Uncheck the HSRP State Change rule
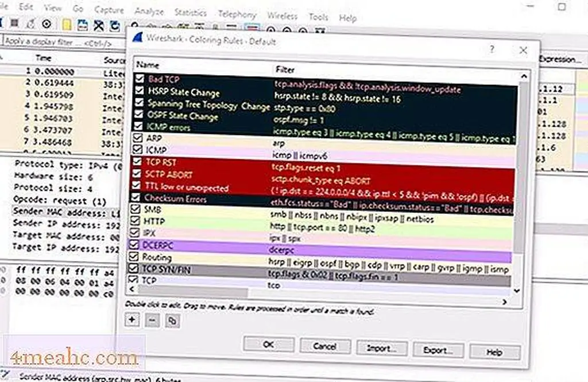This screenshot has width=588, height=382. [139, 90]
